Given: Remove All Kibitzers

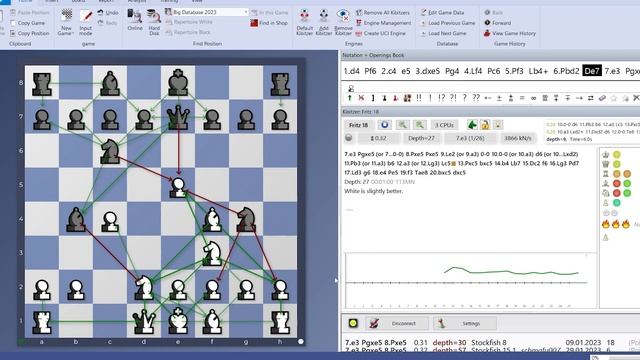Looking at the screenshot, I should 383,13.
